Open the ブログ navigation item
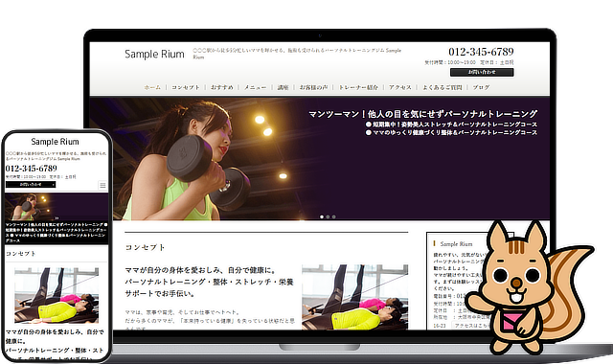The height and width of the screenshot is (364, 613). click(x=481, y=87)
